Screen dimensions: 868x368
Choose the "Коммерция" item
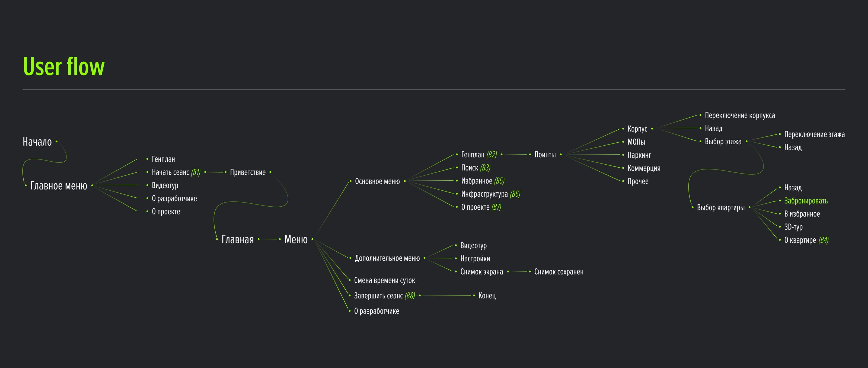[x=644, y=168]
